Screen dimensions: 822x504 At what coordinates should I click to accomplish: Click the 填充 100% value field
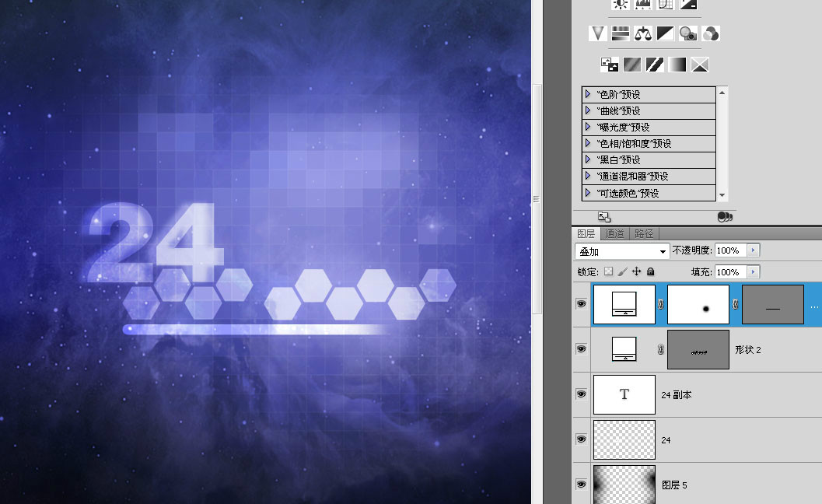pyautogui.click(x=731, y=271)
